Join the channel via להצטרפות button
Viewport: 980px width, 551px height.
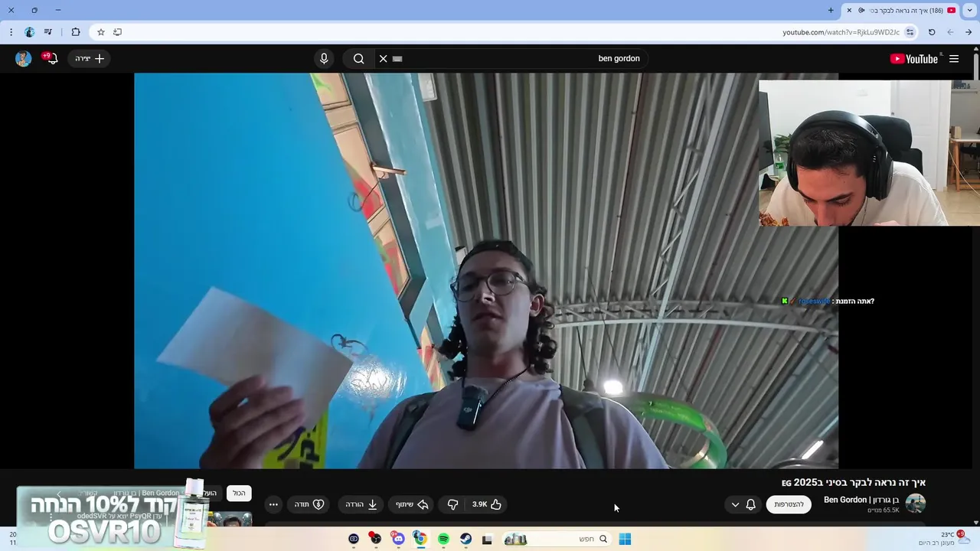[789, 504]
